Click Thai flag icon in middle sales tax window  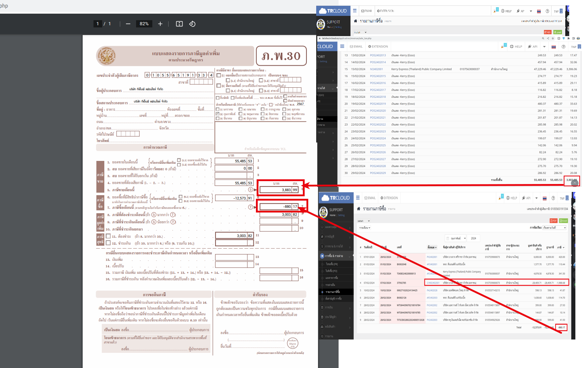click(x=554, y=47)
